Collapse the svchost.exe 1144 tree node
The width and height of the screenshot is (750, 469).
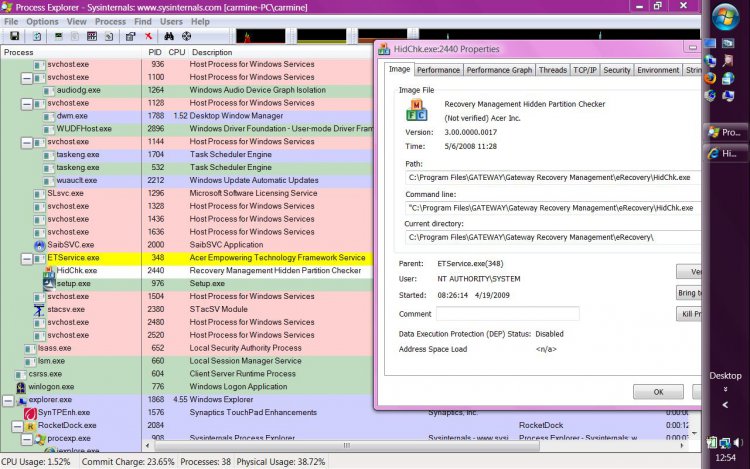[x=27, y=142]
